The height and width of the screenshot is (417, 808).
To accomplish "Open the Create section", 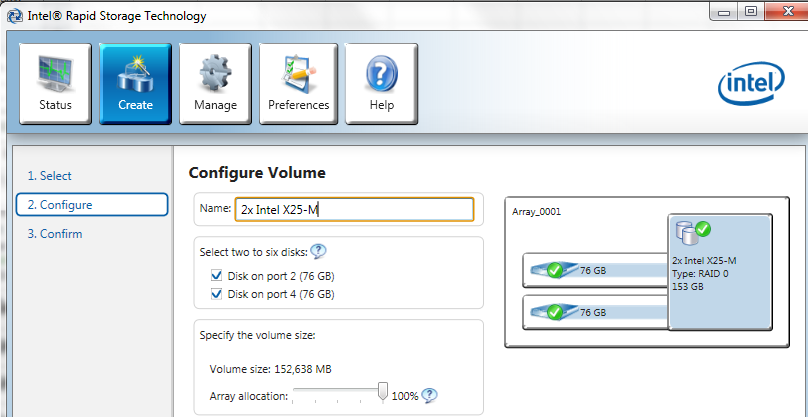I will 135,84.
